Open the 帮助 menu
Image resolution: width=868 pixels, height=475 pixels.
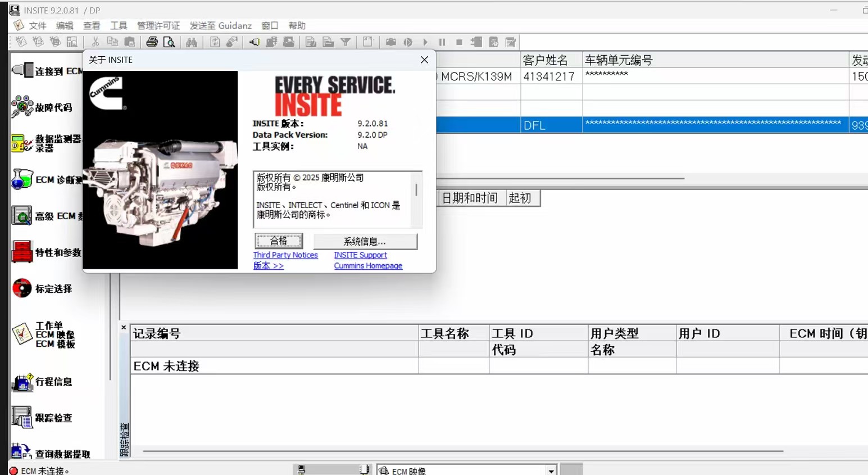[297, 25]
